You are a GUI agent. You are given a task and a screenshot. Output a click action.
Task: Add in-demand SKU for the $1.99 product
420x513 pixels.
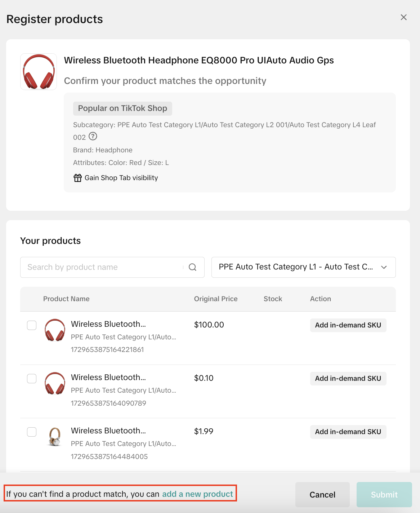pyautogui.click(x=348, y=432)
